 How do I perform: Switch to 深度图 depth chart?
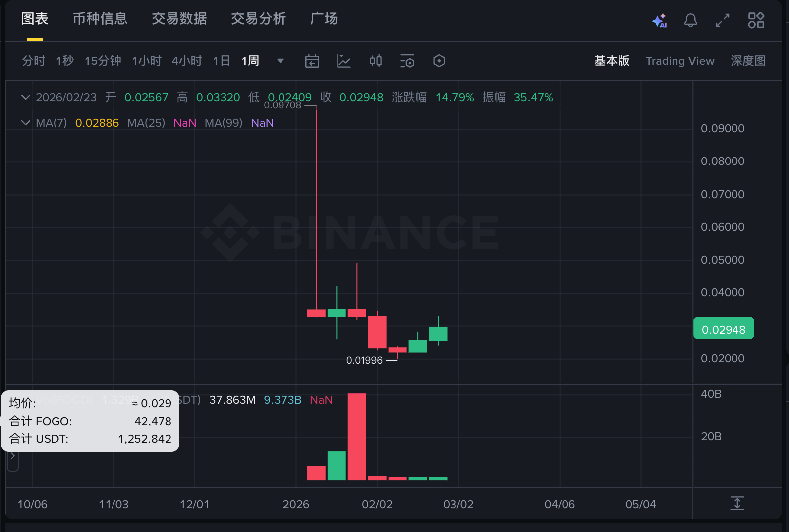coord(748,61)
